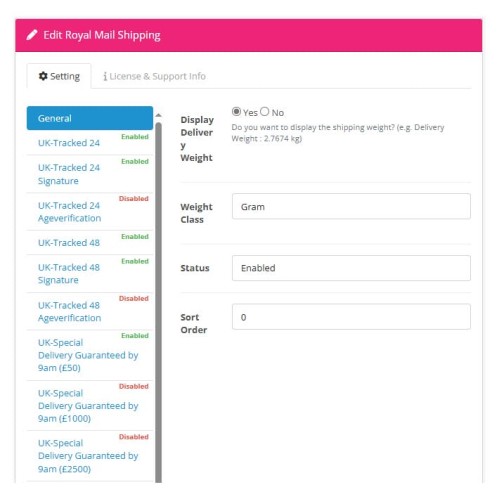Switch to License & Support Info tab
500x500 pixels.
[154, 76]
